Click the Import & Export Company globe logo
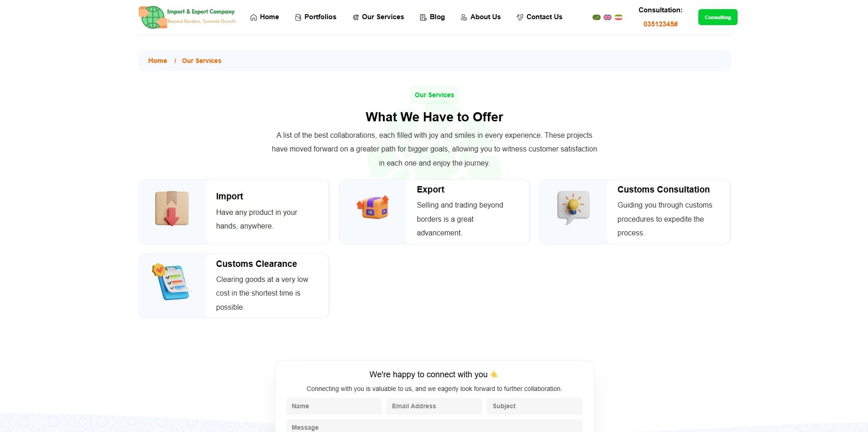868x432 pixels. click(x=153, y=17)
